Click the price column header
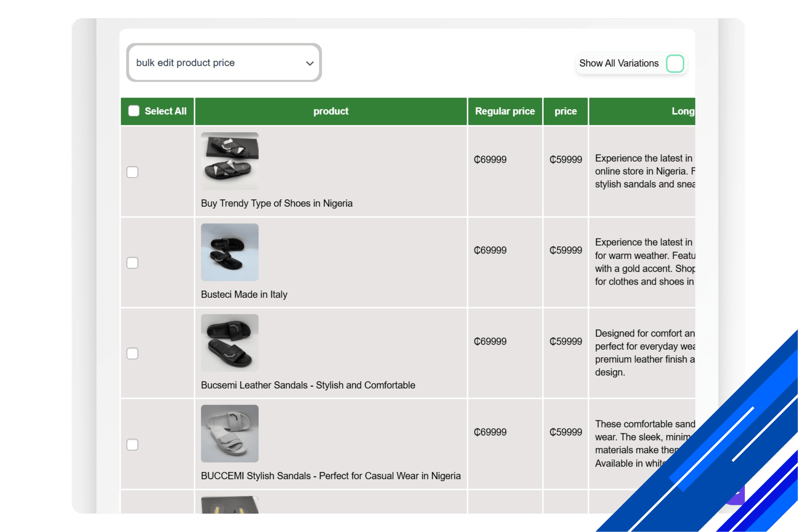798x532 pixels. click(x=565, y=111)
